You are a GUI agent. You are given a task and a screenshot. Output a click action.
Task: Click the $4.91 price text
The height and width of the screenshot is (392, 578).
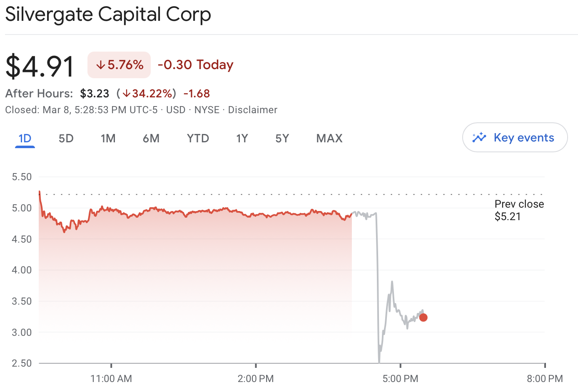tap(40, 65)
